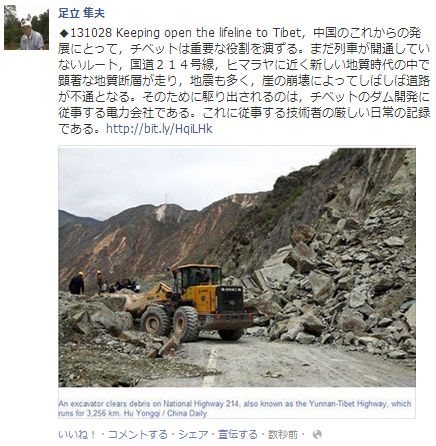Click the post title text 'Keeping open the lifeline to Tibet'
The height and width of the screenshot is (446, 436).
pos(208,33)
